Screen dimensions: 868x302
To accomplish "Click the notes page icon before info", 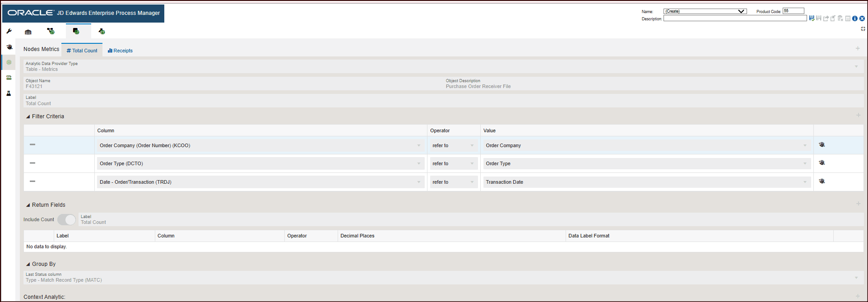I will click(848, 19).
